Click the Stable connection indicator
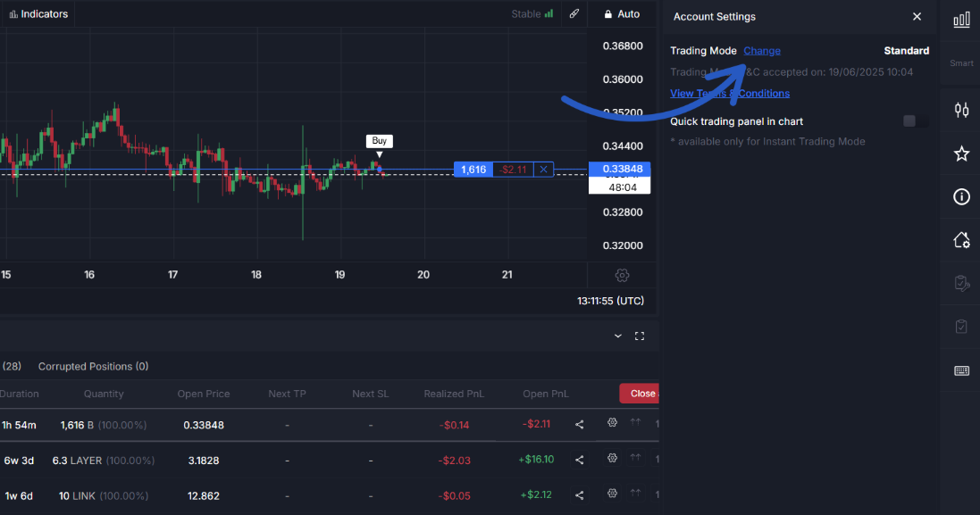The image size is (980, 515). [x=532, y=13]
